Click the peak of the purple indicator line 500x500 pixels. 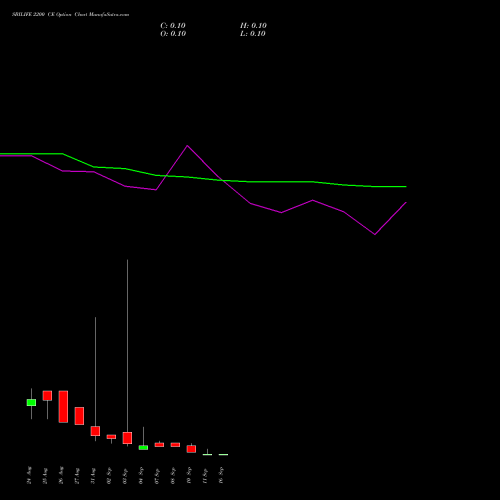point(187,146)
